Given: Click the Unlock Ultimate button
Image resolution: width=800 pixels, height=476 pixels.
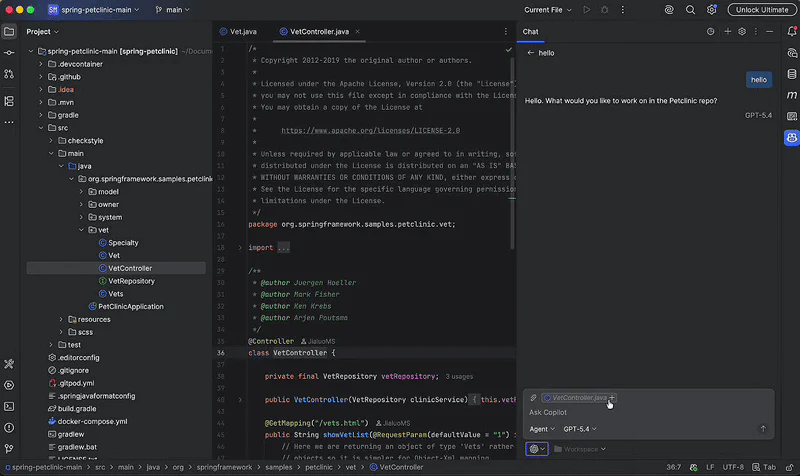Looking at the screenshot, I should click(762, 10).
